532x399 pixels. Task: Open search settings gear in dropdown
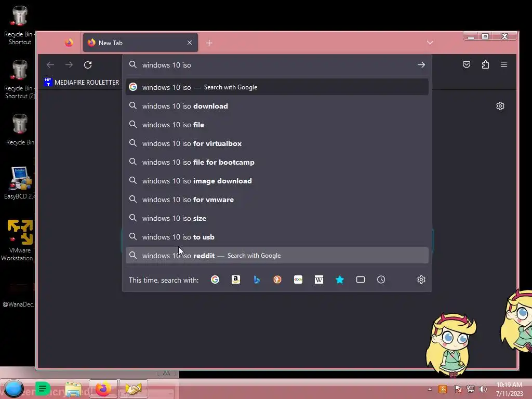[421, 280]
